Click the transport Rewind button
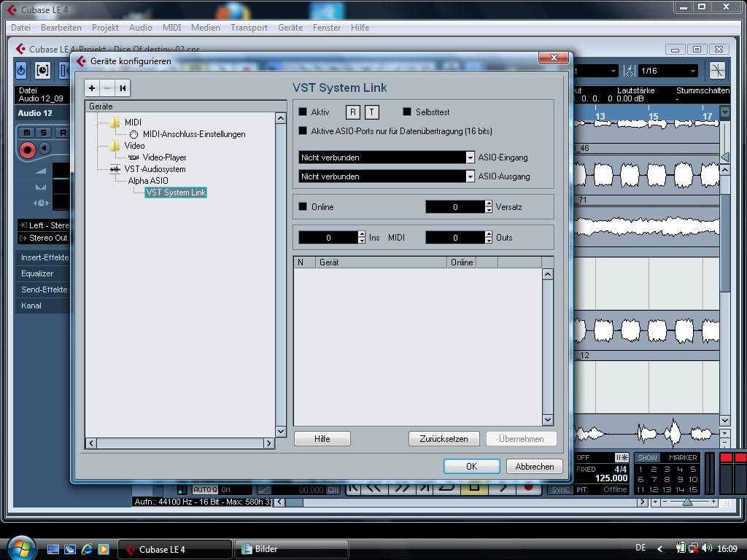Viewport: 747px width, 560px height. (x=373, y=488)
